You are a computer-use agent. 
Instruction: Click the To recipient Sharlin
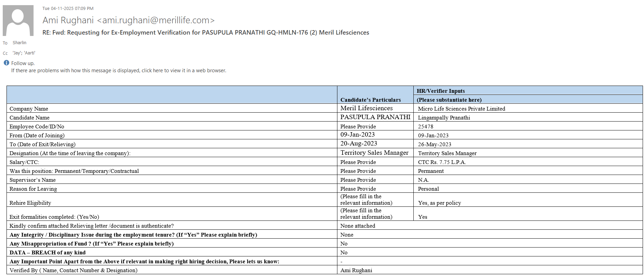click(x=20, y=43)
